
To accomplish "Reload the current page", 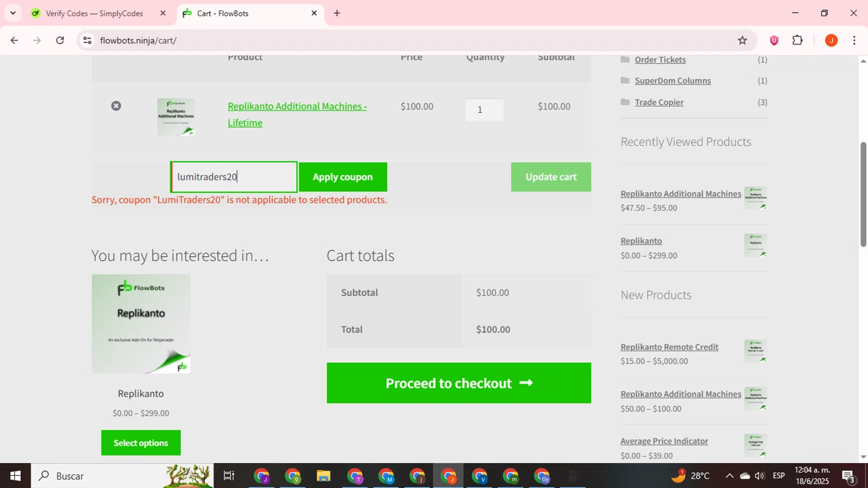I will 60,41.
